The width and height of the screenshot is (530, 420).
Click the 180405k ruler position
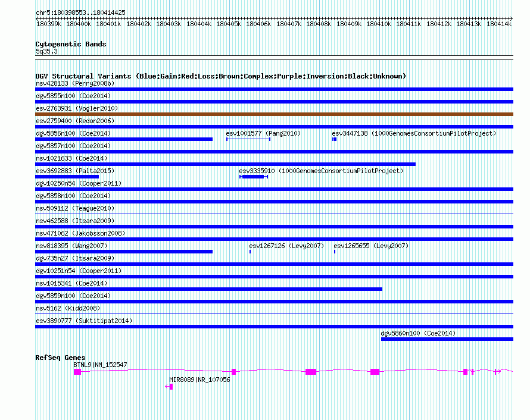tap(229, 24)
